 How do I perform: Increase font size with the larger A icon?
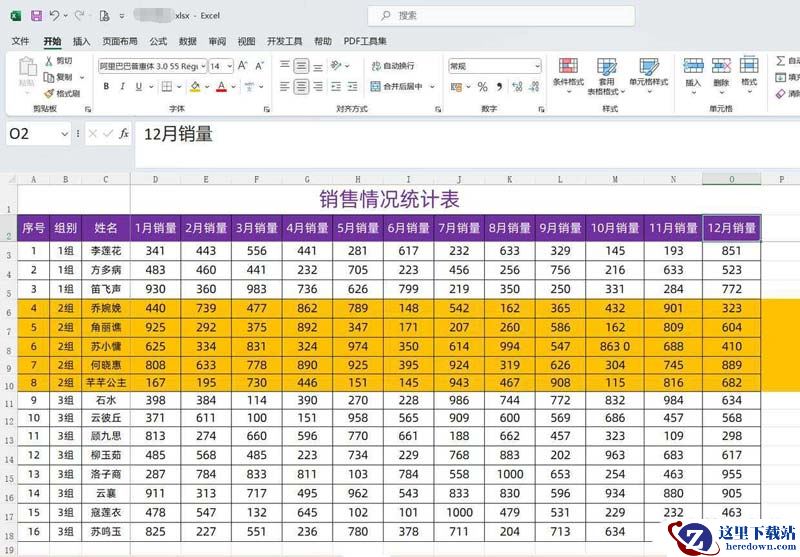[242, 66]
